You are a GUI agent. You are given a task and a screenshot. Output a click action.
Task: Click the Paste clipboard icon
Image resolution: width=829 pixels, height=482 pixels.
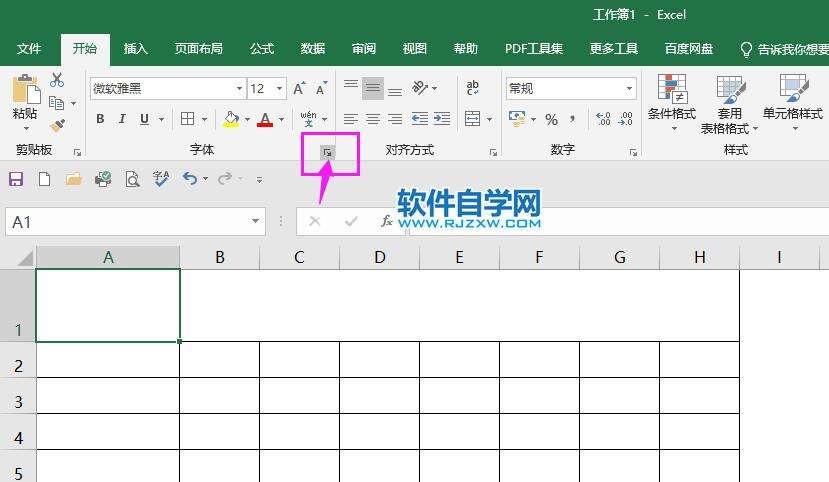[x=25, y=89]
